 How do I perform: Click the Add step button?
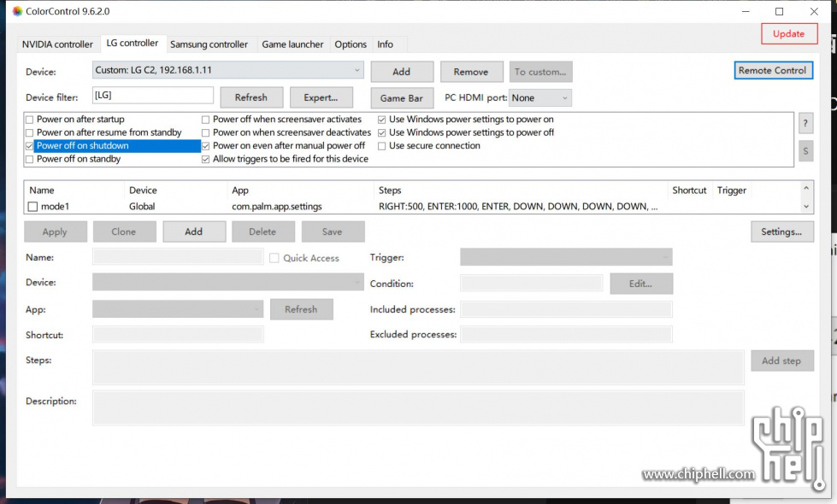tap(782, 360)
